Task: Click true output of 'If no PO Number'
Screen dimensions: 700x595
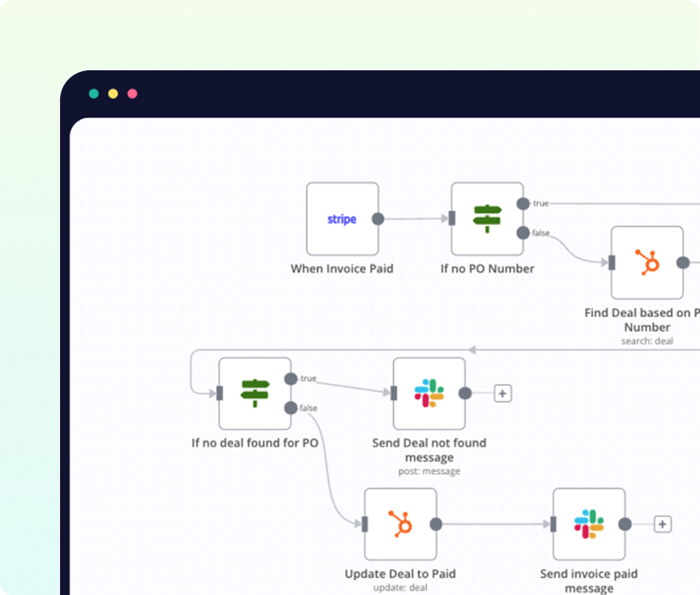Action: [523, 204]
